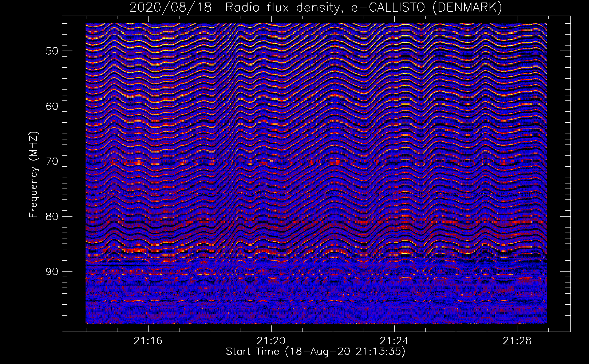
Task: Click the 60 MHz frequency tick label
Action: click(x=52, y=106)
